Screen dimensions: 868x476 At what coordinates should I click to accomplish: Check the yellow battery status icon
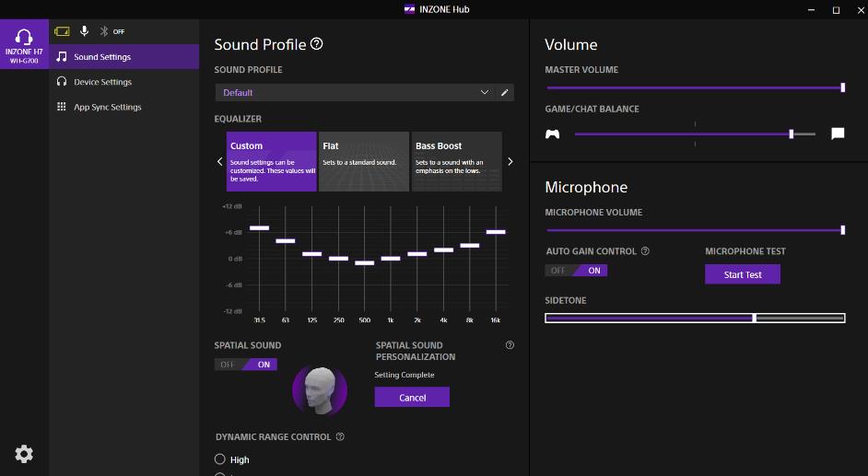click(62, 31)
